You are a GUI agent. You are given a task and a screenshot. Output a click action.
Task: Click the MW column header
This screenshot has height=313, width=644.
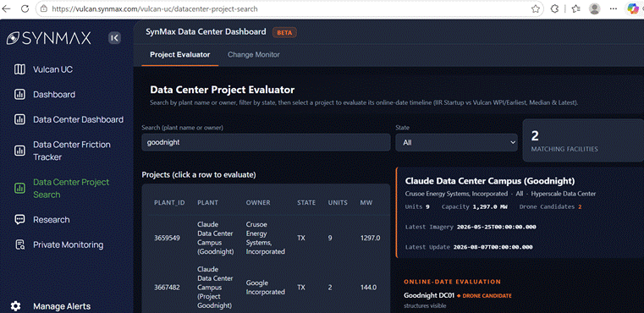(x=366, y=202)
